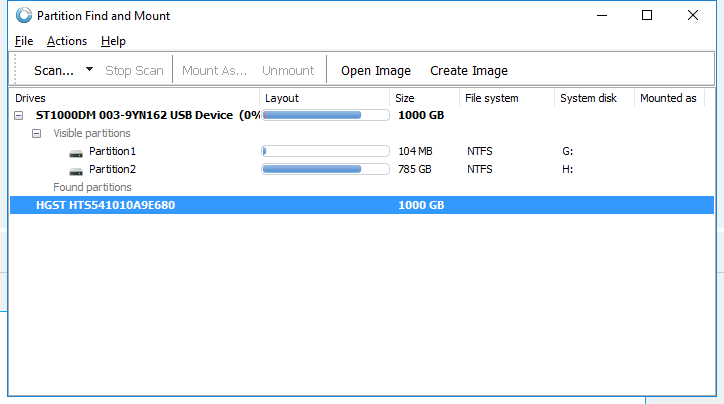Open the Scan dropdown arrow
This screenshot has height=404, width=724.
90,70
